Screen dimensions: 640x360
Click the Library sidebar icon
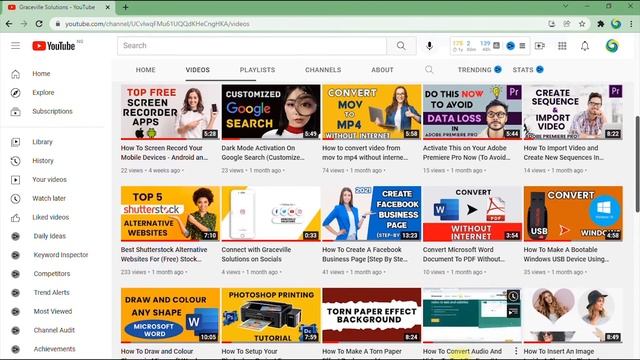16,142
